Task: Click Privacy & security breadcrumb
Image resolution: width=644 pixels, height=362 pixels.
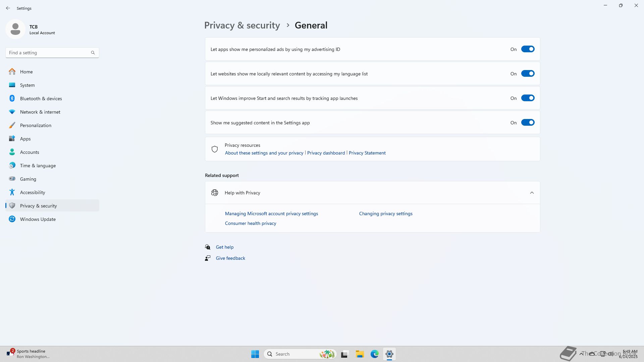Action: coord(242,25)
